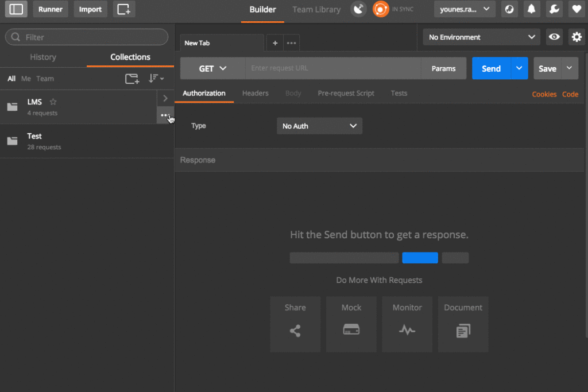Click the Save button
Screen dimensions: 588x392
click(547, 68)
